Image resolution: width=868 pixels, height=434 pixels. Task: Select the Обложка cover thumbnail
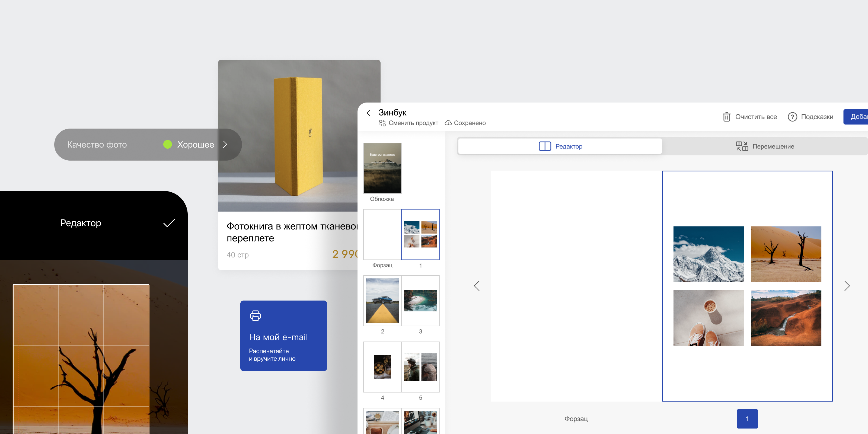(x=382, y=168)
